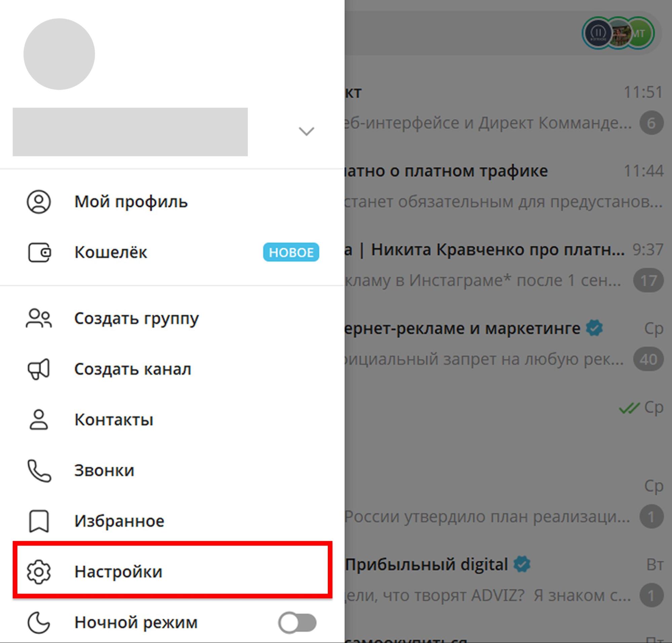Click the Create Group people icon
The height and width of the screenshot is (643, 672).
(39, 318)
